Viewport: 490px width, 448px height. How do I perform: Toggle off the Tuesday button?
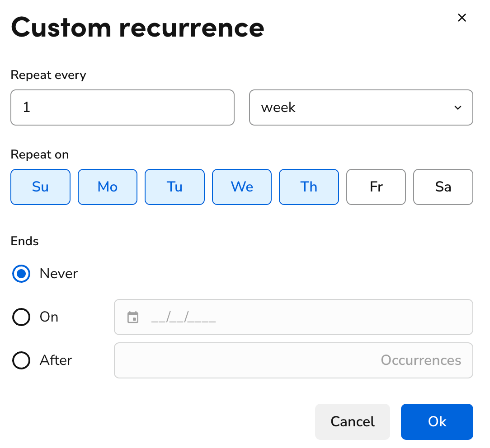tap(174, 187)
